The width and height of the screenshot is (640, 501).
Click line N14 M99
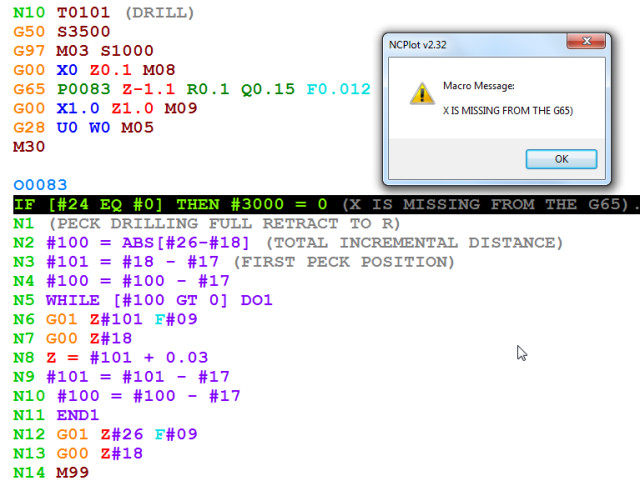51,473
